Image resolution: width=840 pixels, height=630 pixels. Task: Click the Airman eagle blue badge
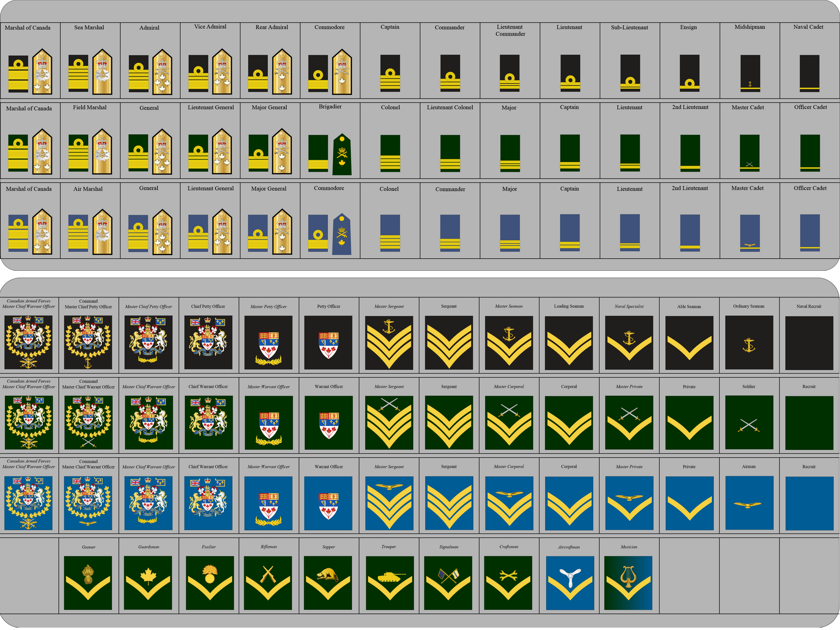click(749, 503)
